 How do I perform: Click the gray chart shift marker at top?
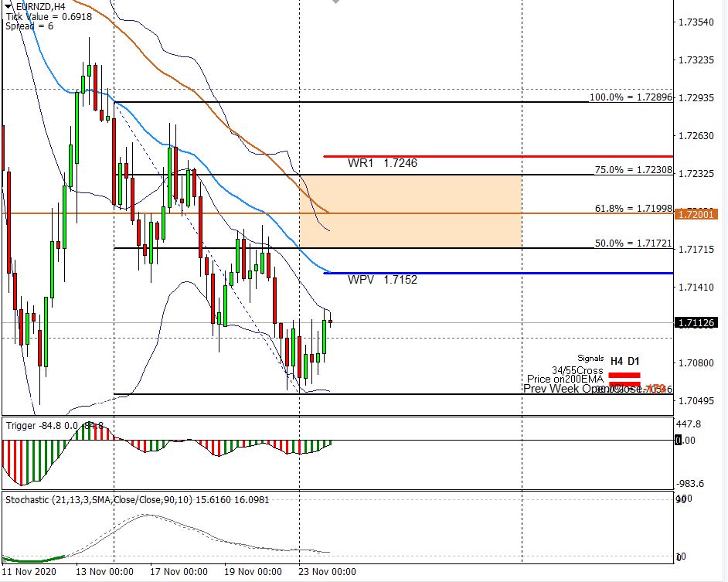335,2
